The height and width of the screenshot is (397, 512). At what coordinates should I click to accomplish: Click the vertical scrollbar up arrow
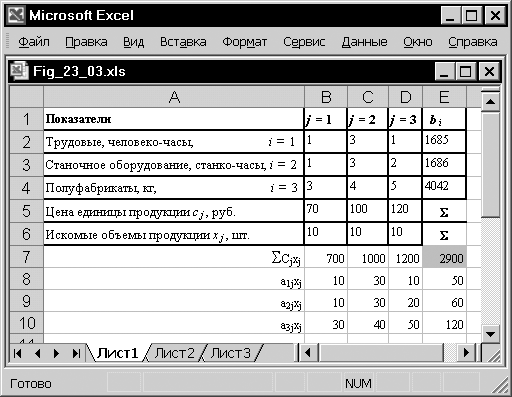pyautogui.click(x=490, y=101)
